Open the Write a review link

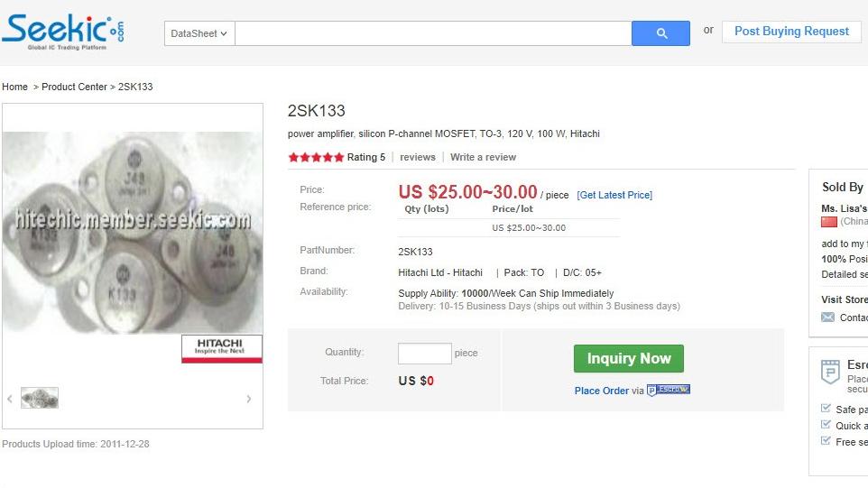[483, 157]
